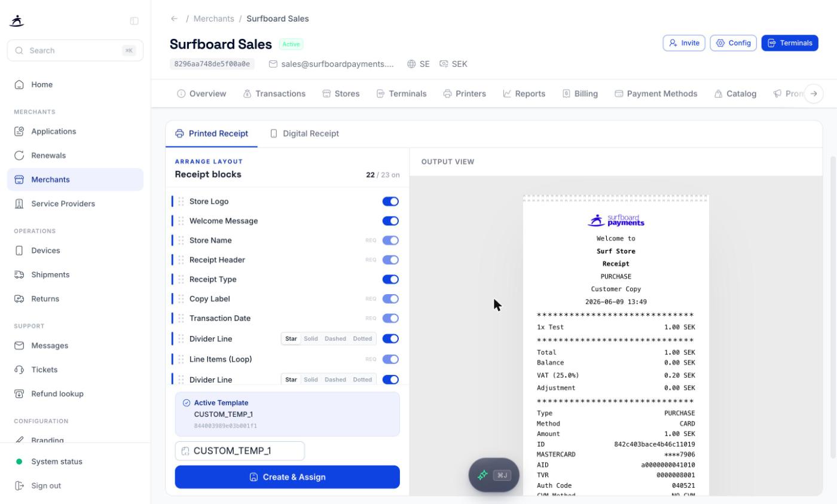Open the AI assistant sparkle button
The width and height of the screenshot is (837, 504).
(494, 475)
